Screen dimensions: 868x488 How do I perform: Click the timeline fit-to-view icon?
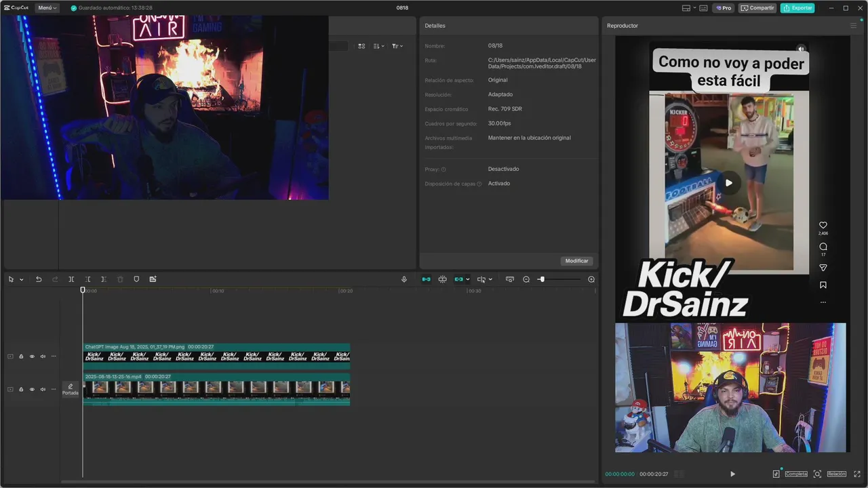[x=510, y=279]
